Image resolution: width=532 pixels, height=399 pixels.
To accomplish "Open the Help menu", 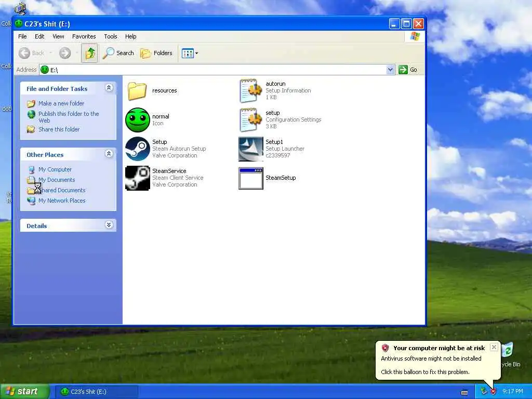I will [x=130, y=36].
